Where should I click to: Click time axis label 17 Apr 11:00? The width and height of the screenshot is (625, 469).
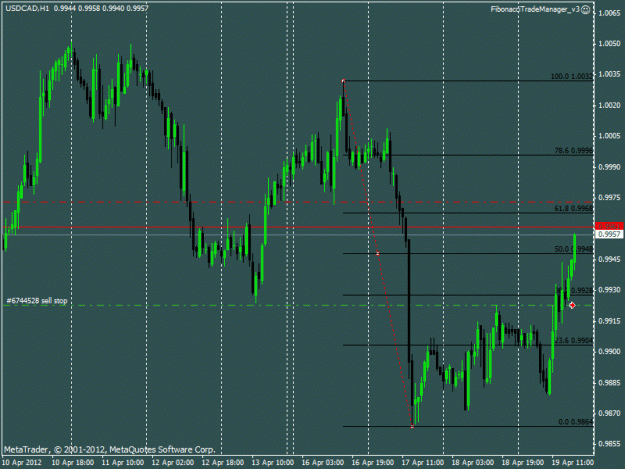tap(423, 463)
